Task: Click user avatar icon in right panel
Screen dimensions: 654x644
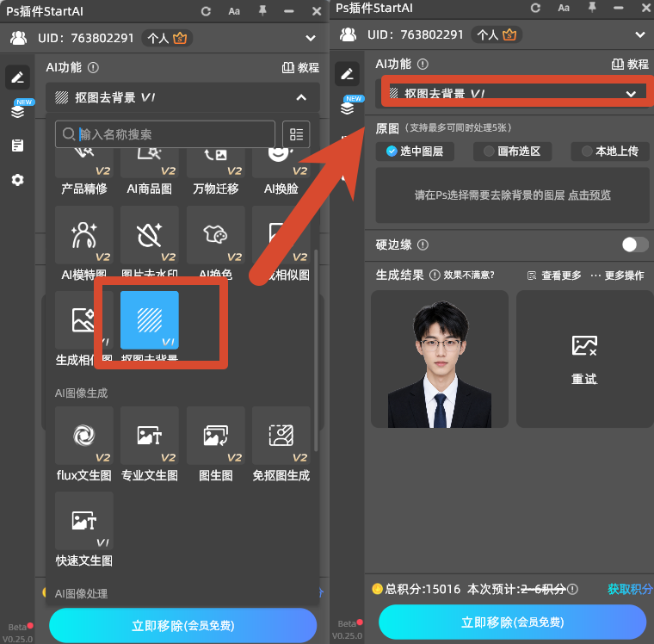Action: (x=348, y=34)
